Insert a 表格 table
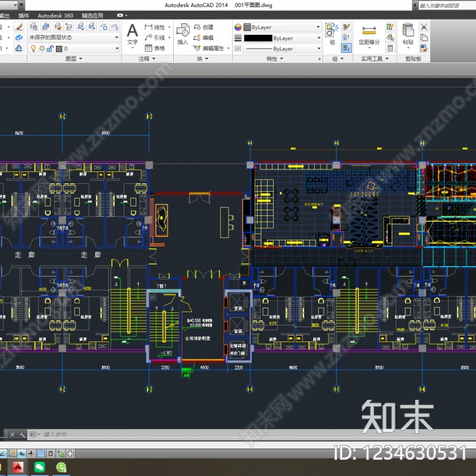476x476 pixels. [x=155, y=48]
